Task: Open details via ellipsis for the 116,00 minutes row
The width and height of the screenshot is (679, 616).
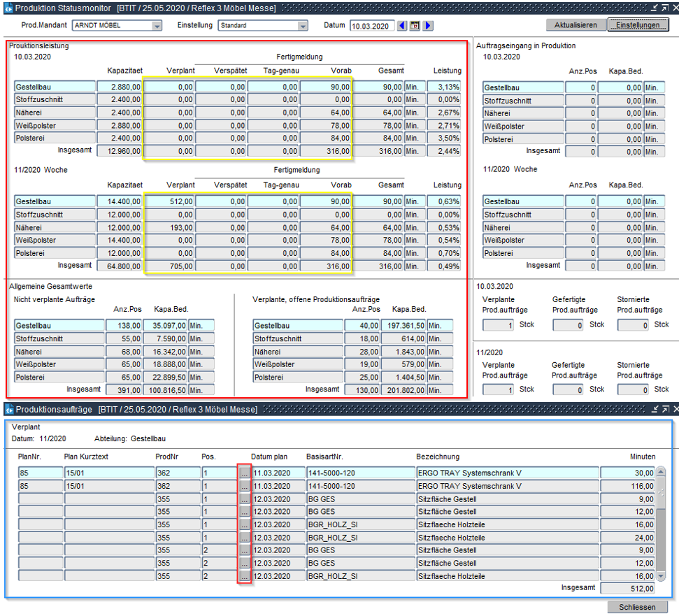Action: click(244, 486)
